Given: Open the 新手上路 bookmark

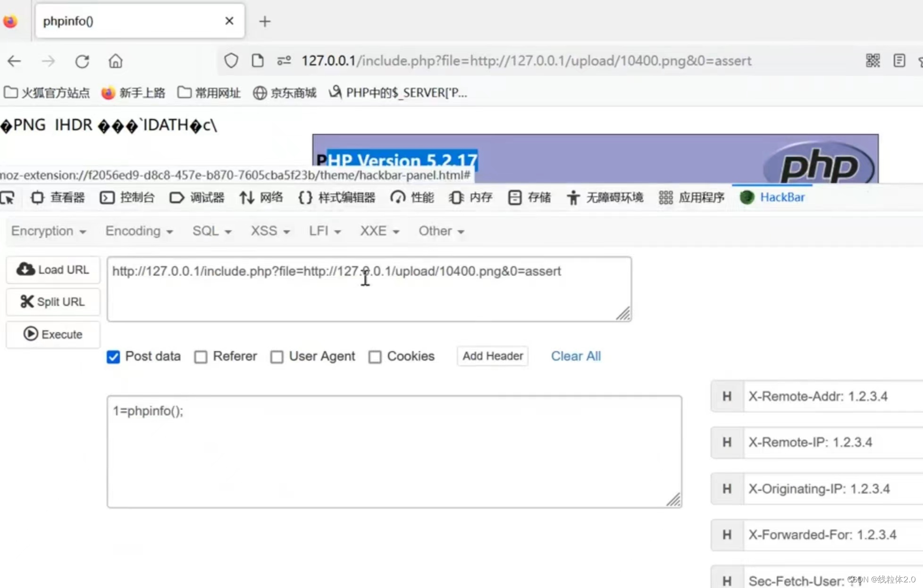Looking at the screenshot, I should point(133,92).
